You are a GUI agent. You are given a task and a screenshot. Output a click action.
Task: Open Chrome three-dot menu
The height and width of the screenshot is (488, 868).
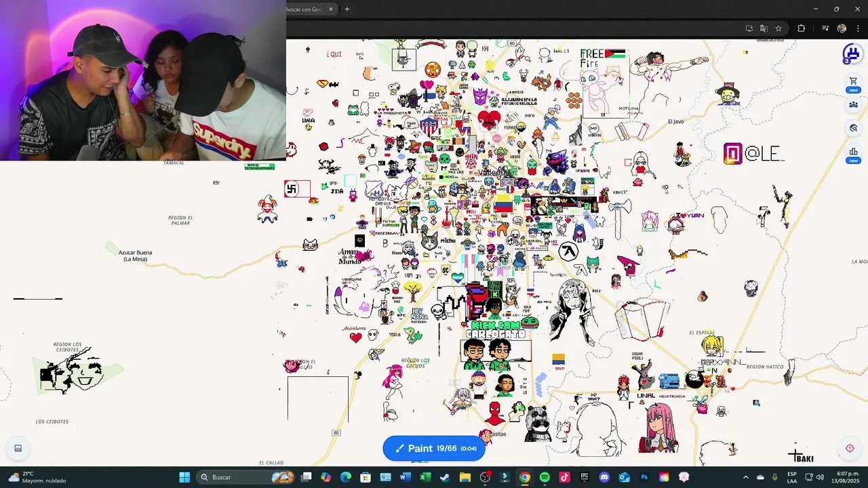pos(858,28)
